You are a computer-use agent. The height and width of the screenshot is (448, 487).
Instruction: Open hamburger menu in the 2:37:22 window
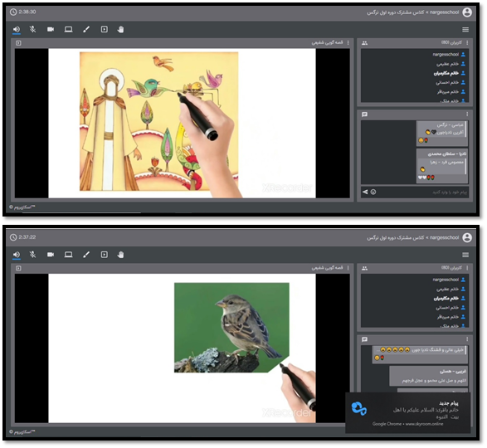click(465, 255)
